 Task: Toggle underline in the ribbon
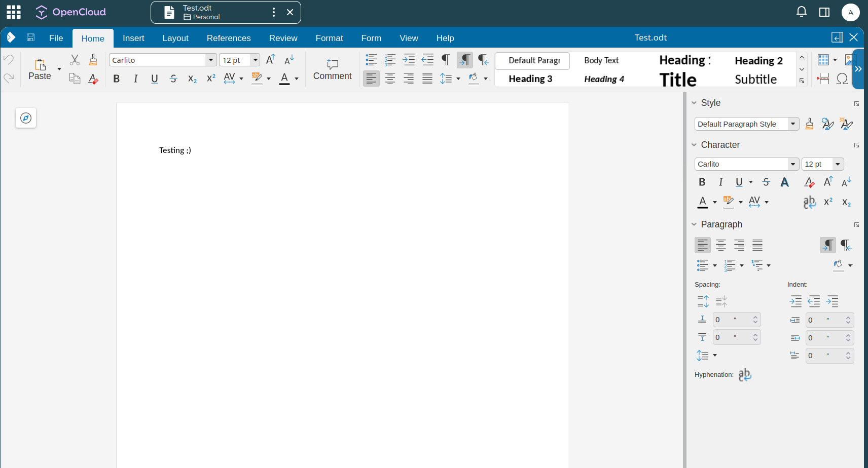(155, 79)
